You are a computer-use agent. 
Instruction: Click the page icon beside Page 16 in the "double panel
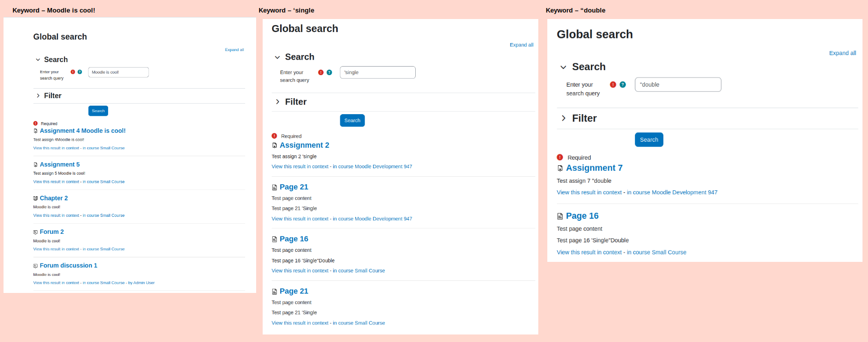pos(560,216)
